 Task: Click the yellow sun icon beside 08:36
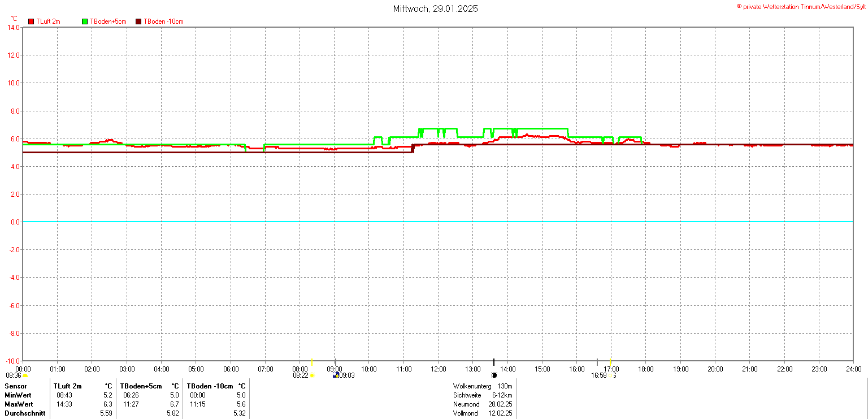pos(25,375)
